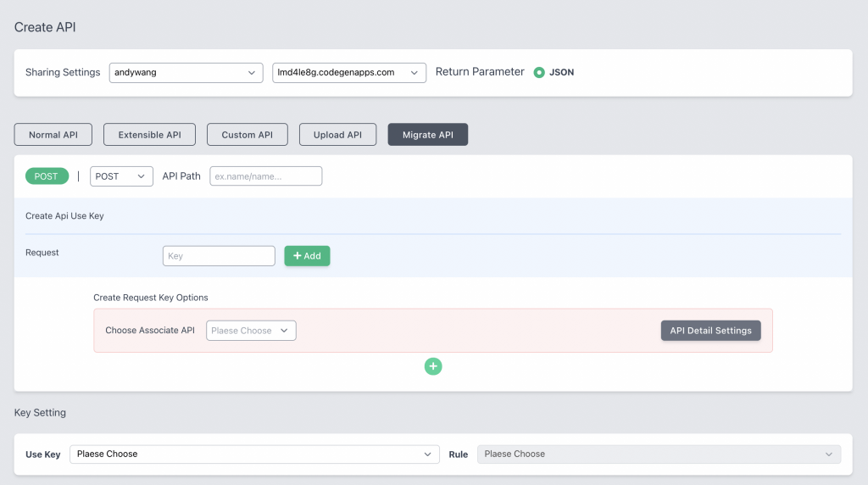Image resolution: width=868 pixels, height=485 pixels.
Task: Expand the lmd4le8g.codegenapps.com domain dropdown
Action: pos(348,73)
